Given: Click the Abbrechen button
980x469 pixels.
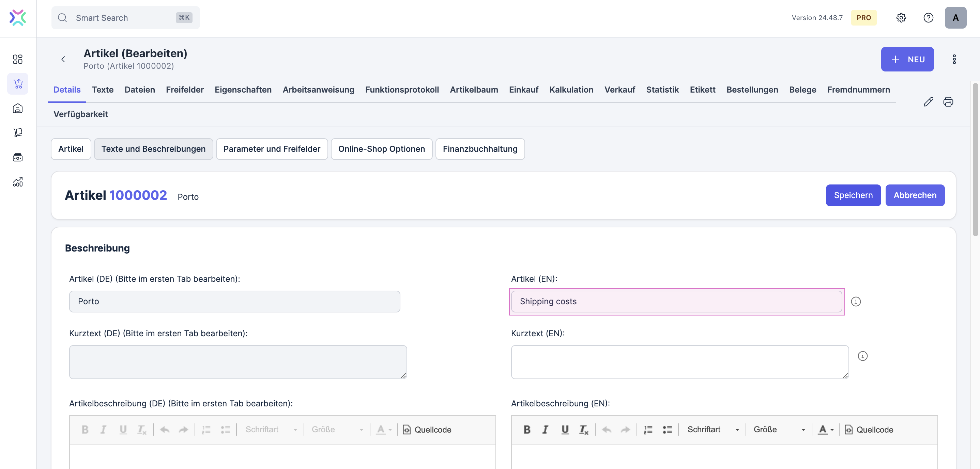Looking at the screenshot, I should [x=915, y=195].
